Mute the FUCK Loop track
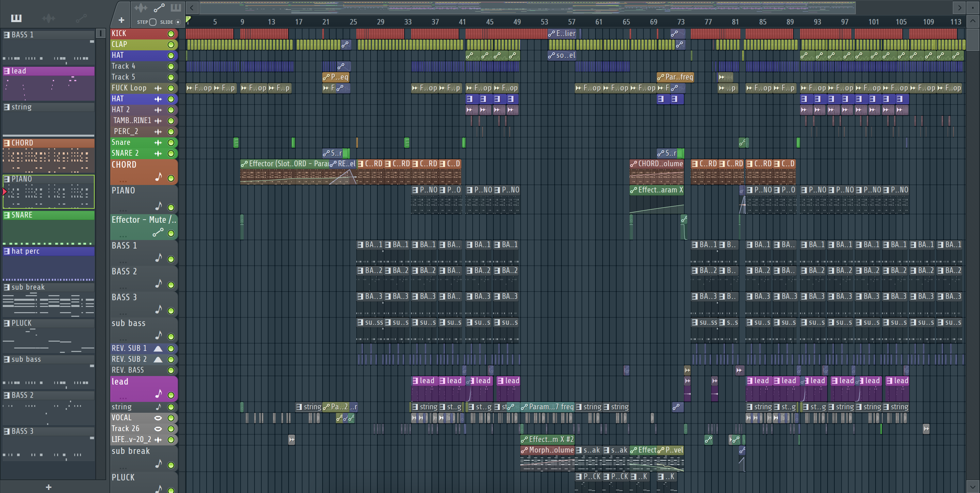The width and height of the screenshot is (980, 493). click(171, 88)
